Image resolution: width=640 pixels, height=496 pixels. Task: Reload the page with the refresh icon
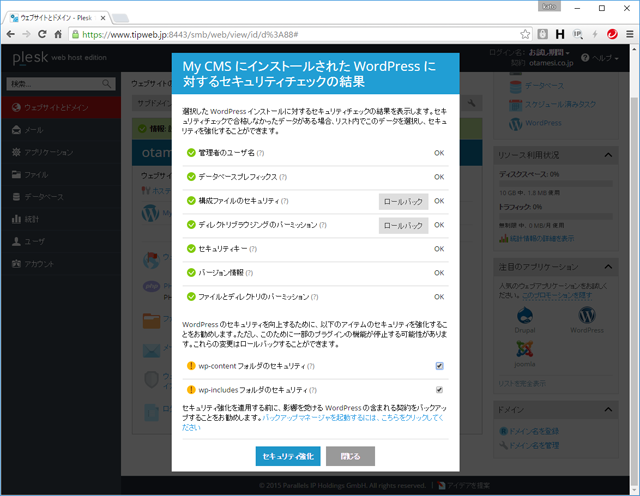(x=42, y=34)
